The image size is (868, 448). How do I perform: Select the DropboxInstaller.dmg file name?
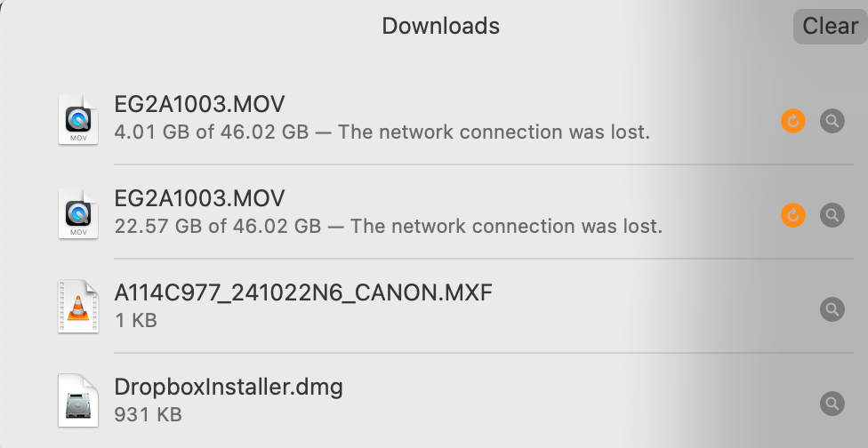click(229, 387)
